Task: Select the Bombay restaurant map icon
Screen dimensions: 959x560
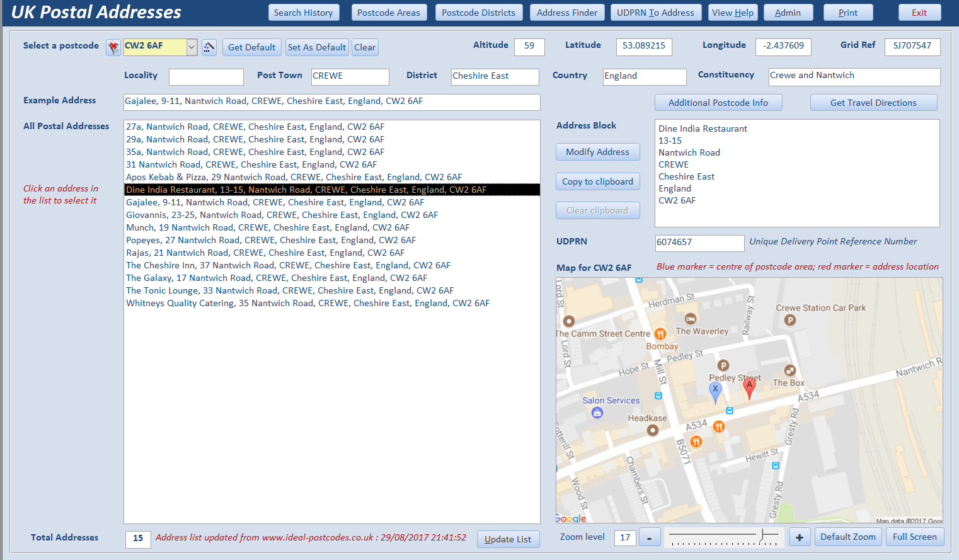Action: click(x=660, y=334)
